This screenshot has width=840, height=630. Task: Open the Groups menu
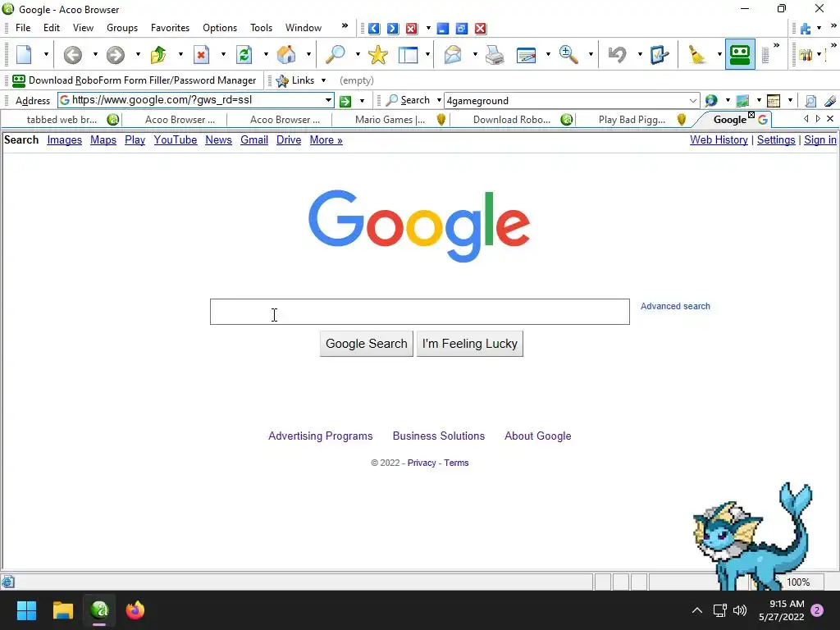[122, 28]
